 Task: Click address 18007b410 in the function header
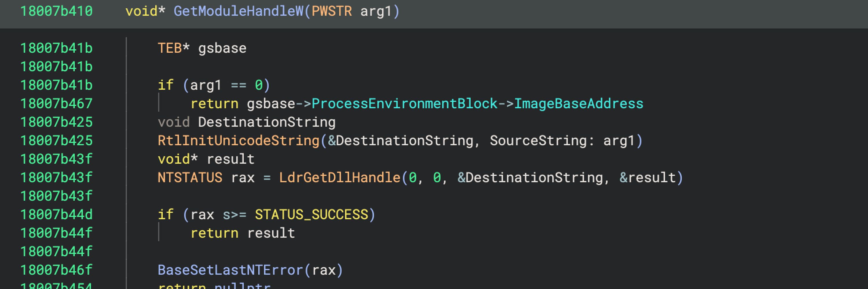coord(56,11)
